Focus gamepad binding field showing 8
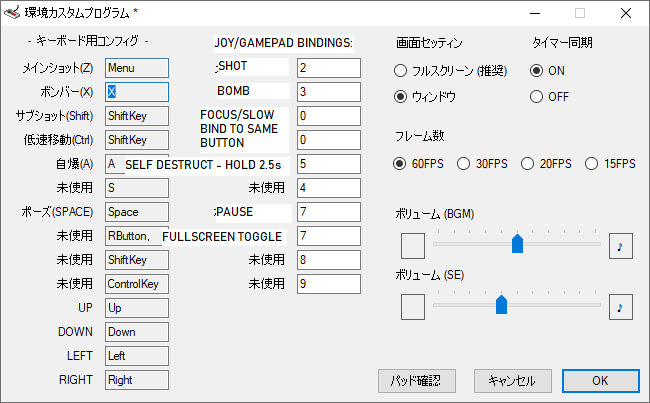This screenshot has width=650, height=403. pos(329,260)
